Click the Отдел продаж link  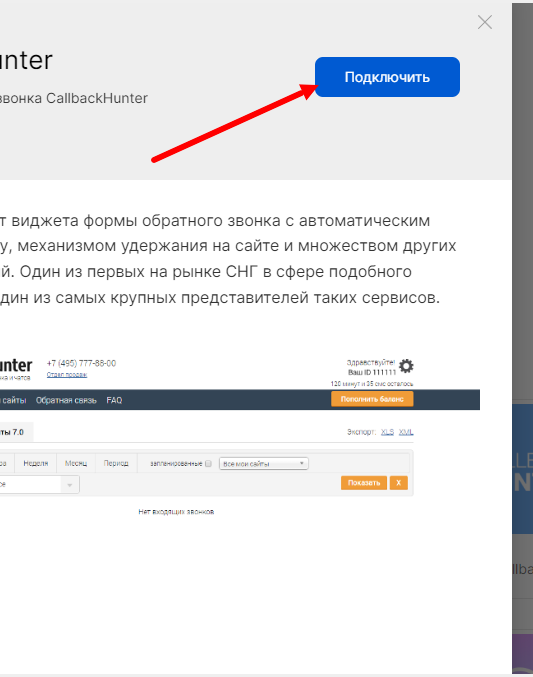point(67,375)
